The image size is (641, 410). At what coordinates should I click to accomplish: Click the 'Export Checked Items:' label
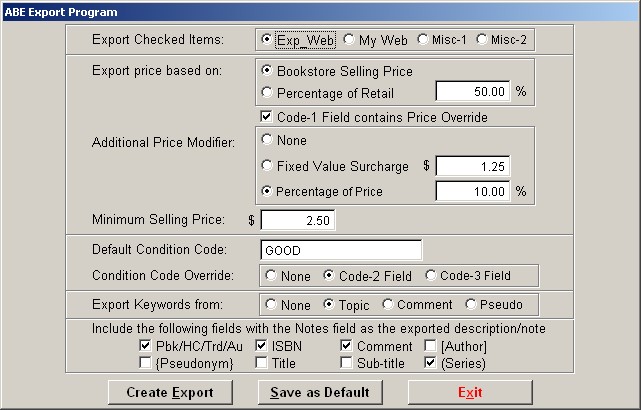(x=158, y=40)
